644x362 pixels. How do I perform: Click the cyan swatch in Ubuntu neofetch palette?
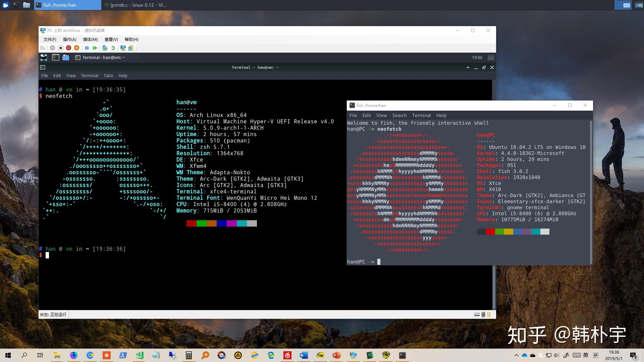[536, 232]
